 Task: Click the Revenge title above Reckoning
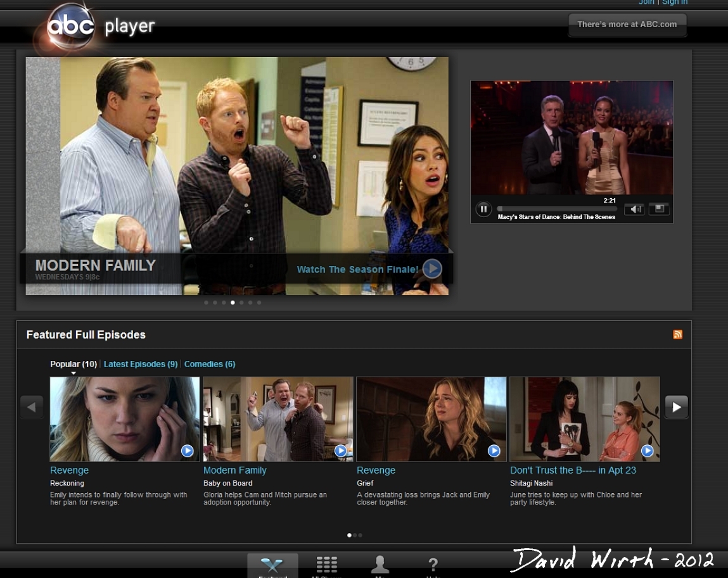coord(69,470)
